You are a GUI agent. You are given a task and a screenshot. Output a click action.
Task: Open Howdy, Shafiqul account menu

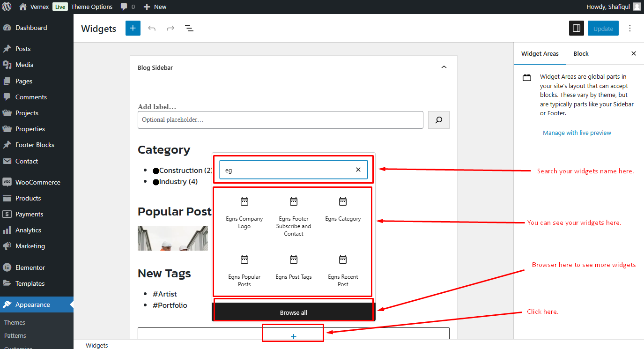pos(608,7)
